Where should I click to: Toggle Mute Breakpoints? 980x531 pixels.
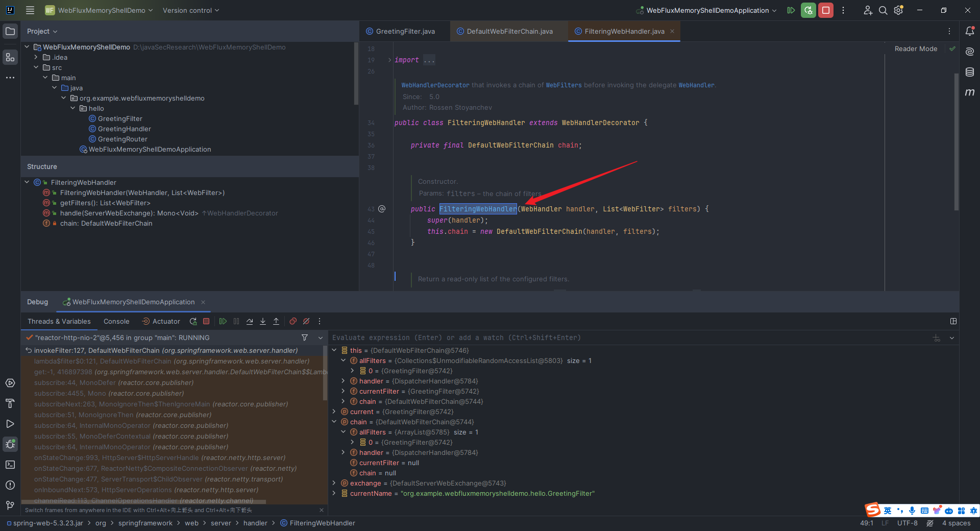(x=306, y=321)
